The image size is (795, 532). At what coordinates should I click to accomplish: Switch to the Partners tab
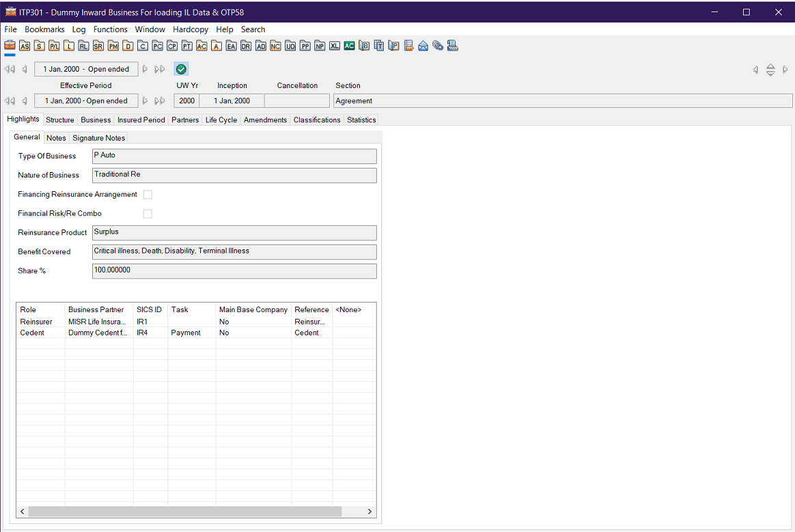click(184, 120)
